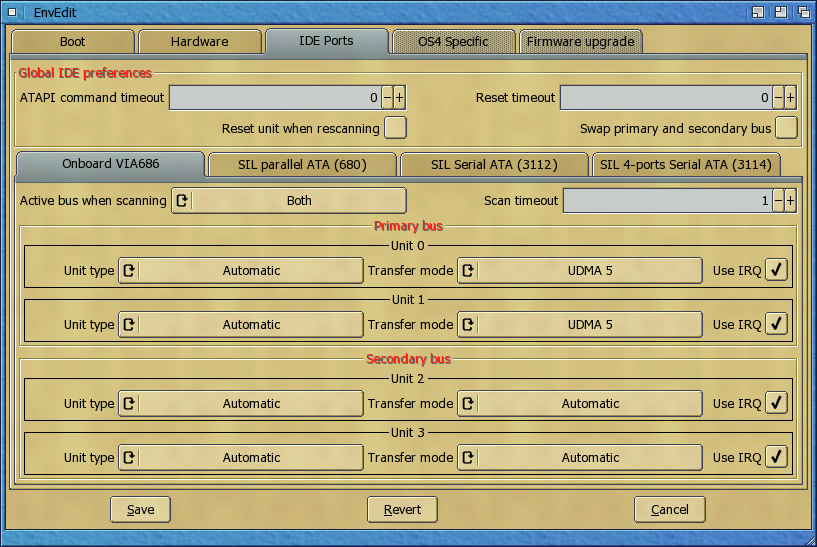Screen dimensions: 817x547
Task: Click the window depth gadget
Action: [803, 12]
